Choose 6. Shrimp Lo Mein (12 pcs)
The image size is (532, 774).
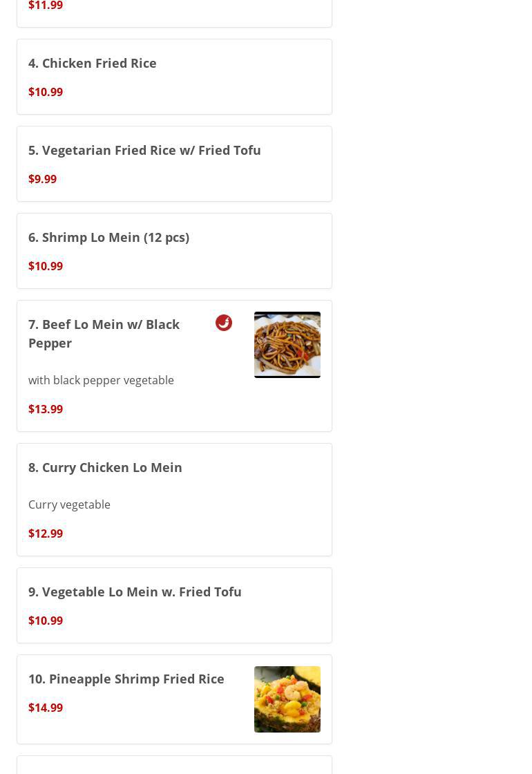pyautogui.click(x=108, y=237)
